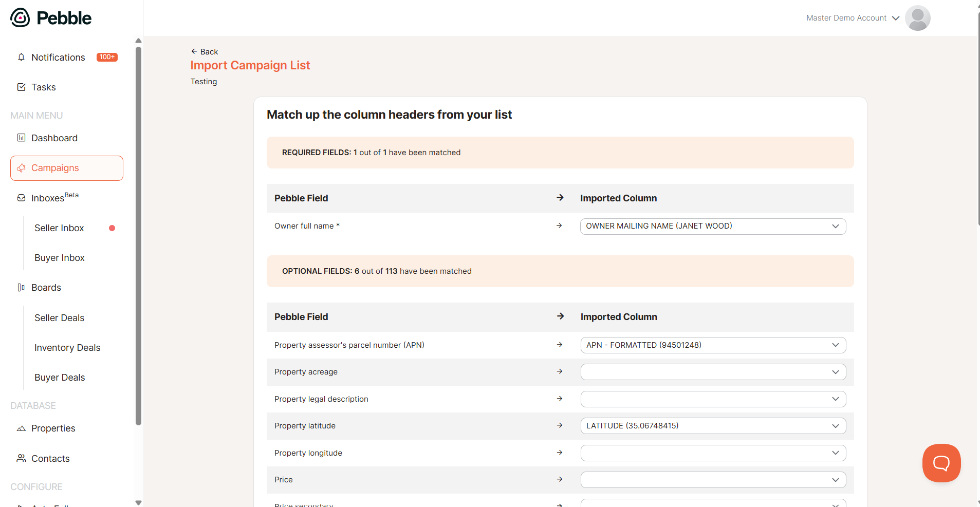This screenshot has height=507, width=980.
Task: Click arrow icon in Owner full name row
Action: click(559, 226)
